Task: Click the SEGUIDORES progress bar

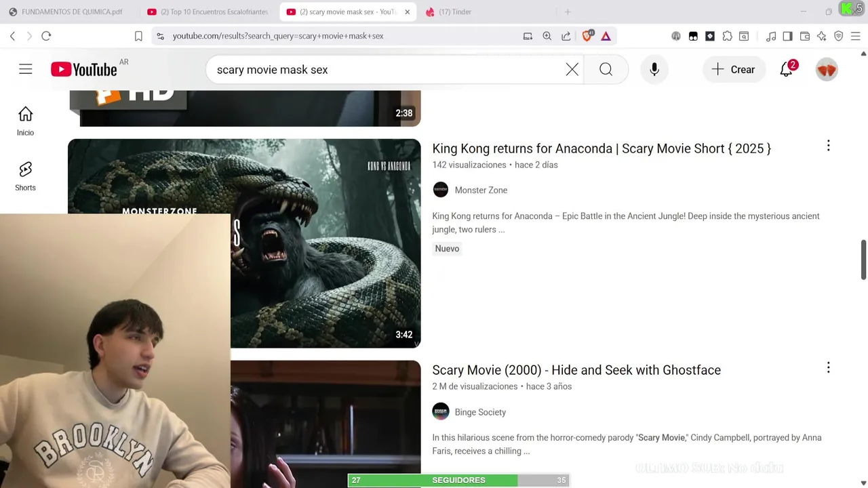Action: tap(458, 480)
